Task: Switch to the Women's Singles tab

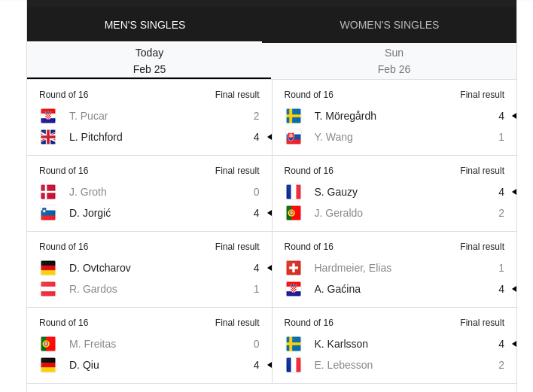Action: pyautogui.click(x=389, y=25)
